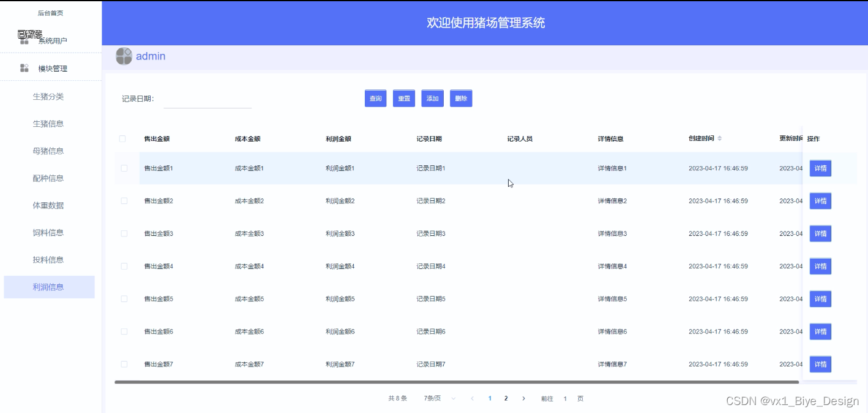Select page 1 in pagination
The height and width of the screenshot is (413, 868).
click(x=490, y=398)
